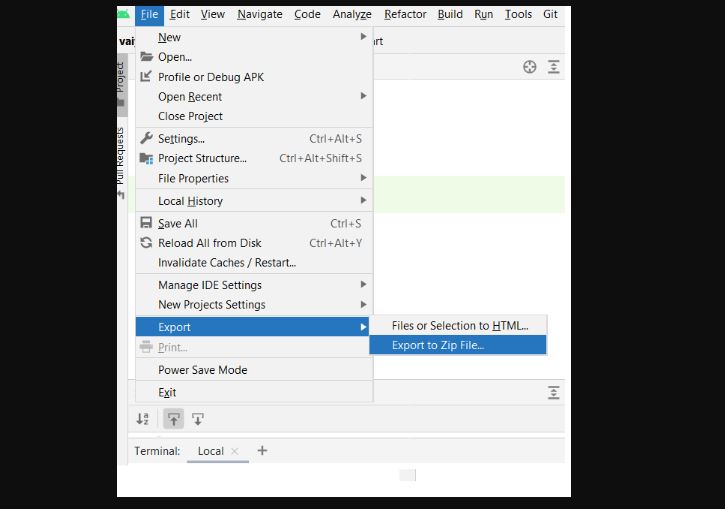Toggle the upward arrow autoscroll button

(173, 419)
